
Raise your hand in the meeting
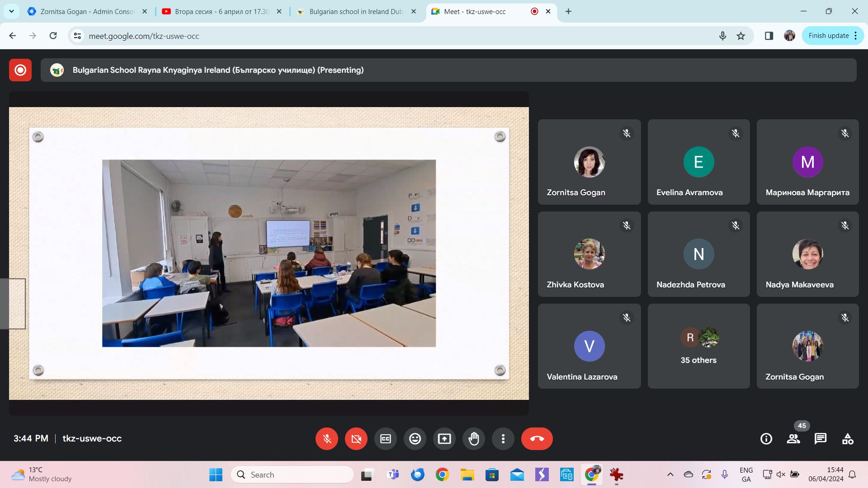click(474, 439)
